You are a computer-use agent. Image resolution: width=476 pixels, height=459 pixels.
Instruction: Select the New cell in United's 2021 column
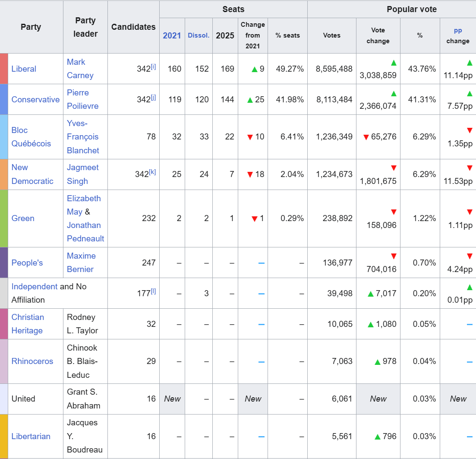pyautogui.click(x=172, y=399)
